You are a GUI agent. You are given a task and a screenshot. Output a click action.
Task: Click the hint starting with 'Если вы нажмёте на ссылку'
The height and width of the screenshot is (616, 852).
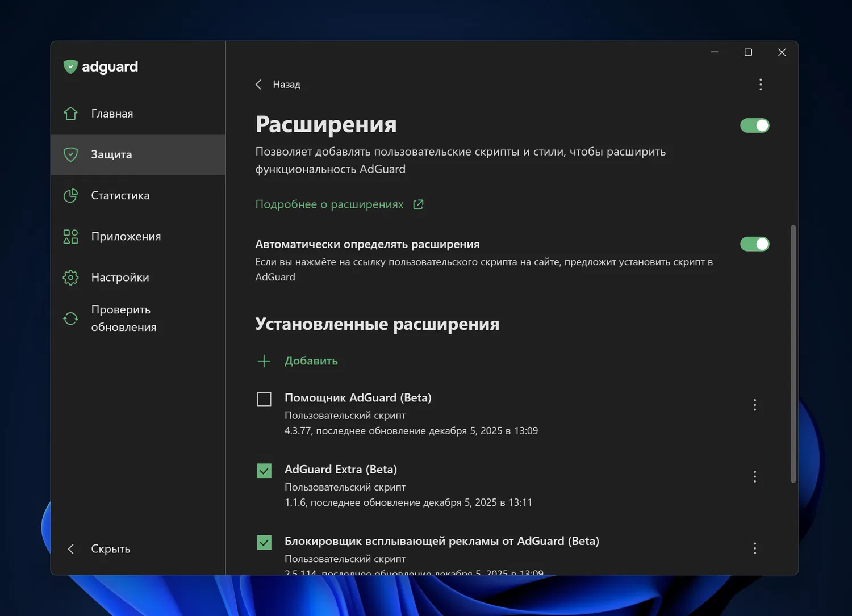484,269
